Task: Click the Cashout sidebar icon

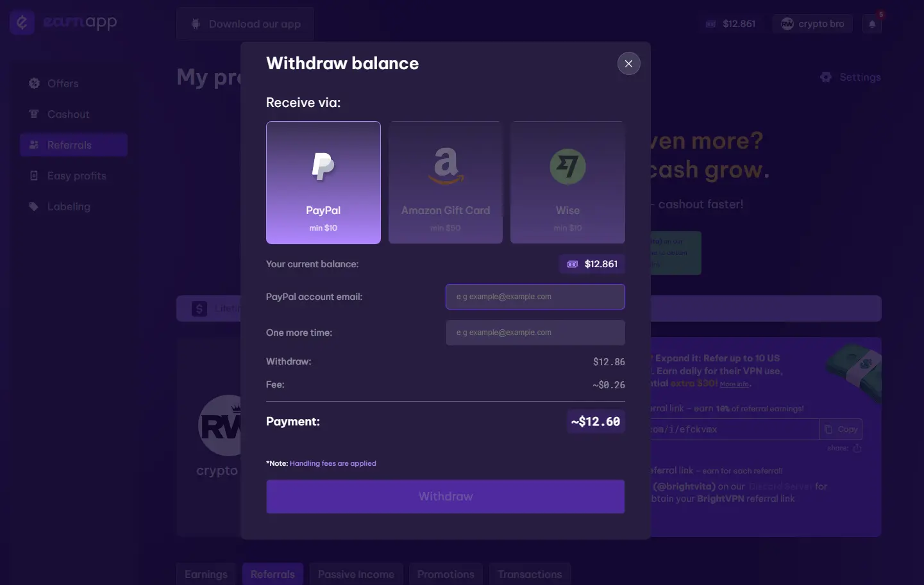Action: point(34,114)
